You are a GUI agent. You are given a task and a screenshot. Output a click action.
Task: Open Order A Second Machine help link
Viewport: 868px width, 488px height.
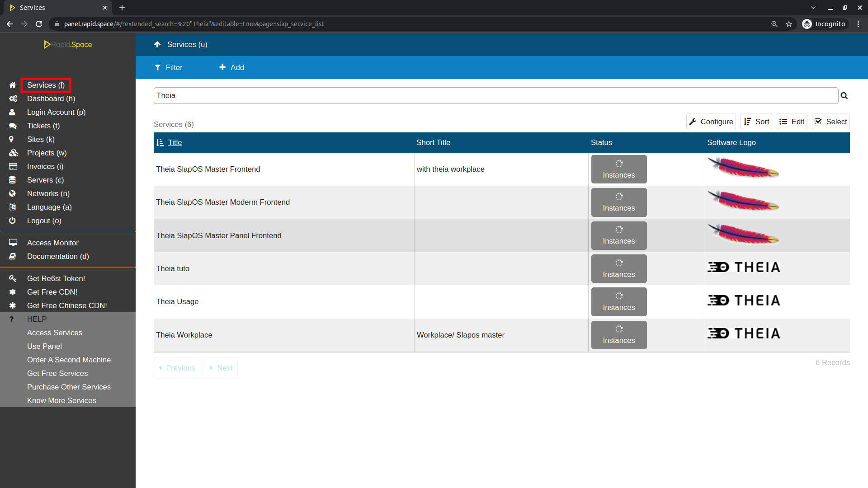pos(69,360)
